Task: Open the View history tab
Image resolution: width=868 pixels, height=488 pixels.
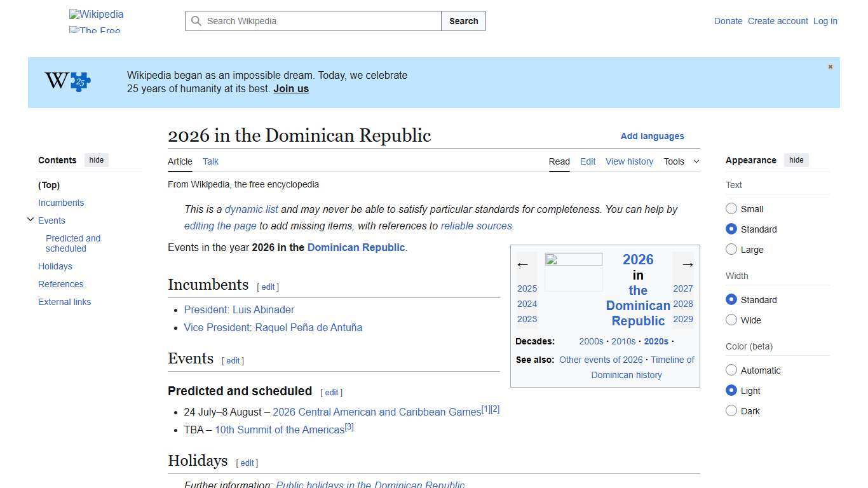Action: [629, 161]
